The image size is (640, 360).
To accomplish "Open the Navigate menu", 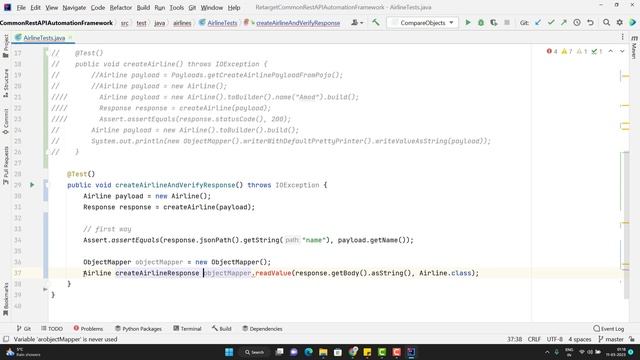I will click(x=74, y=7).
